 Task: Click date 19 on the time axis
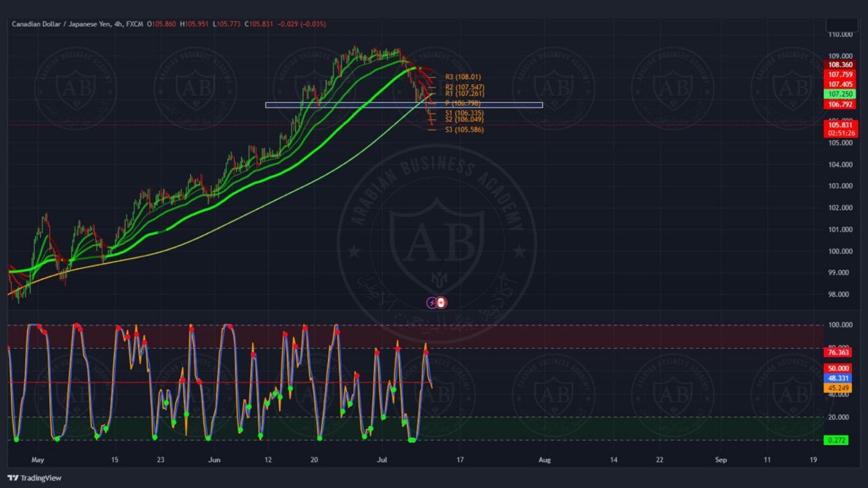coord(813,460)
